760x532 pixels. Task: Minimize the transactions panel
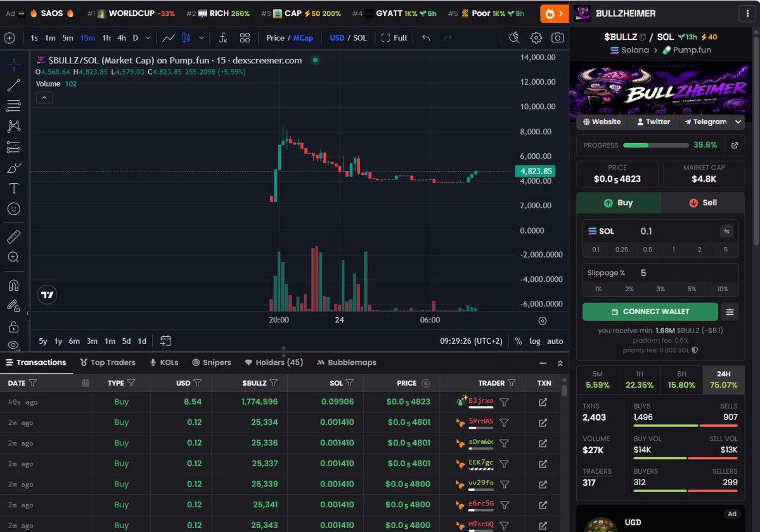[543, 363]
